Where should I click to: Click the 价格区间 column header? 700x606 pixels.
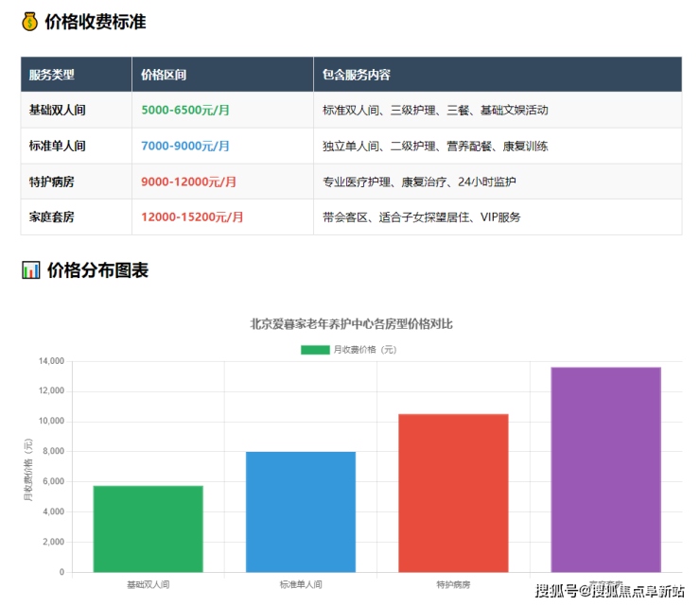[x=164, y=75]
